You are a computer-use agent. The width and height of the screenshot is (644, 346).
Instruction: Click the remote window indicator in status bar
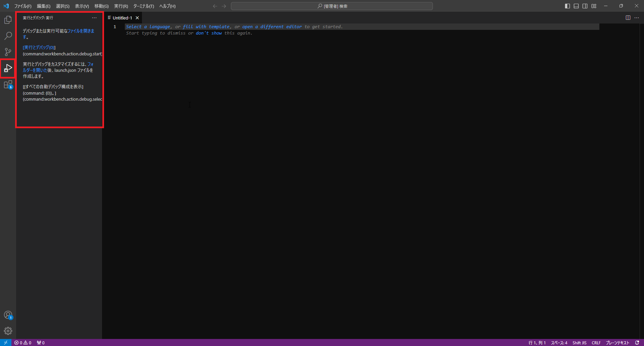tap(6, 343)
